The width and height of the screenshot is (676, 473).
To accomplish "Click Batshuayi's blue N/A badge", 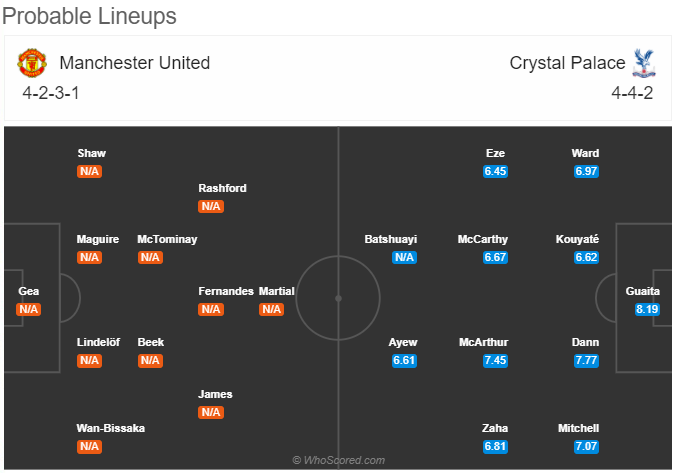I will coord(404,257).
